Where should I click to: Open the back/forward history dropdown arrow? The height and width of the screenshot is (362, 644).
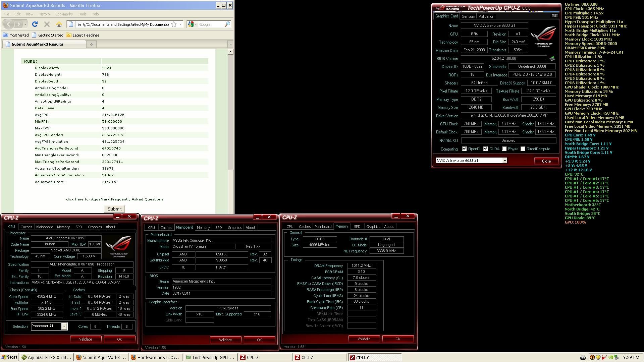click(x=25, y=24)
